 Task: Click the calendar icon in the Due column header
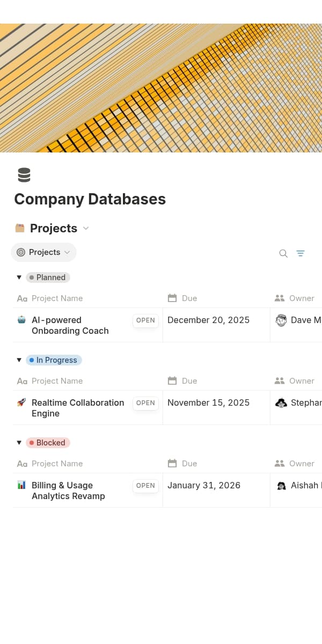pos(172,297)
